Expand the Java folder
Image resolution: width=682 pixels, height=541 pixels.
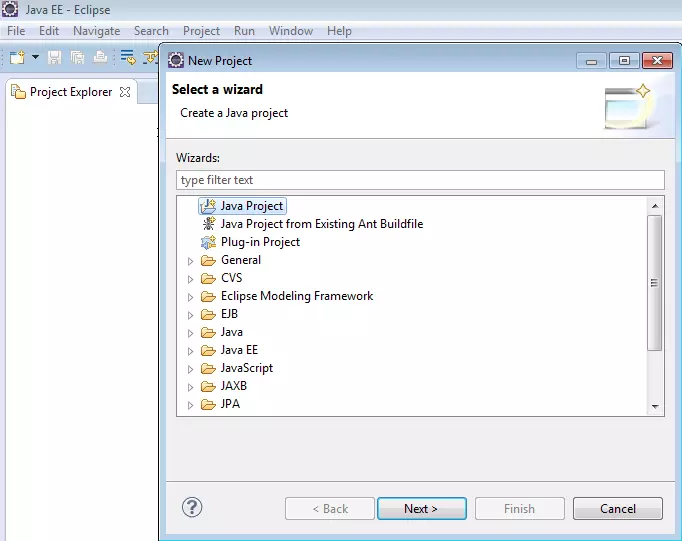tap(190, 333)
